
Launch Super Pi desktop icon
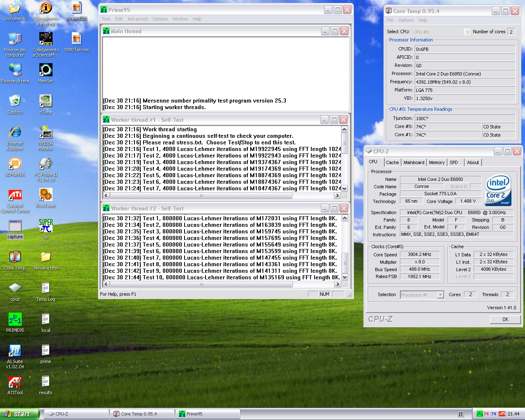(x=46, y=229)
